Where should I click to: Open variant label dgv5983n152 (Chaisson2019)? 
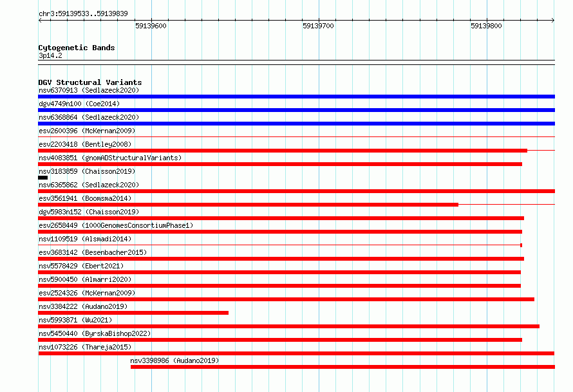pyautogui.click(x=89, y=212)
